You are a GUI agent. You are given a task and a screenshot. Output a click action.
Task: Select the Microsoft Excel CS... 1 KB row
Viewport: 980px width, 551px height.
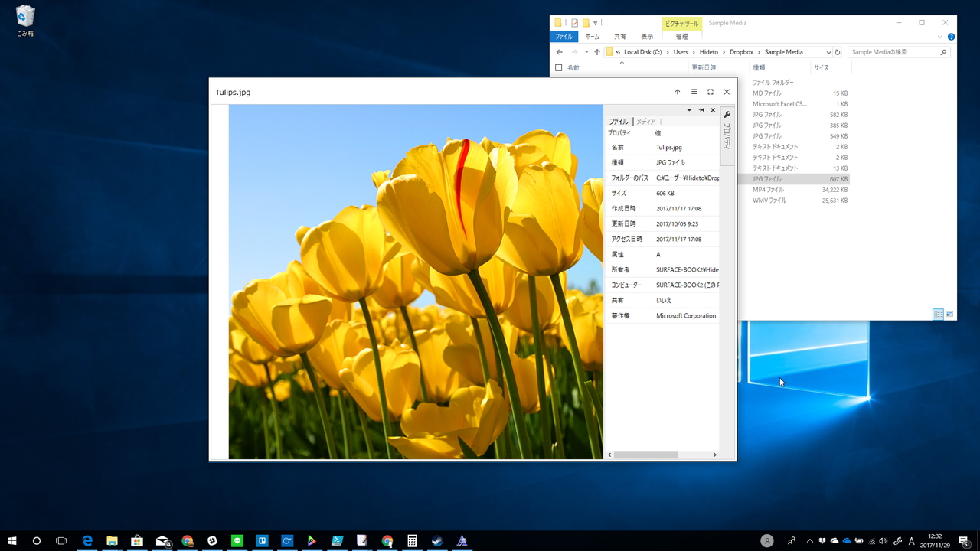pos(794,104)
